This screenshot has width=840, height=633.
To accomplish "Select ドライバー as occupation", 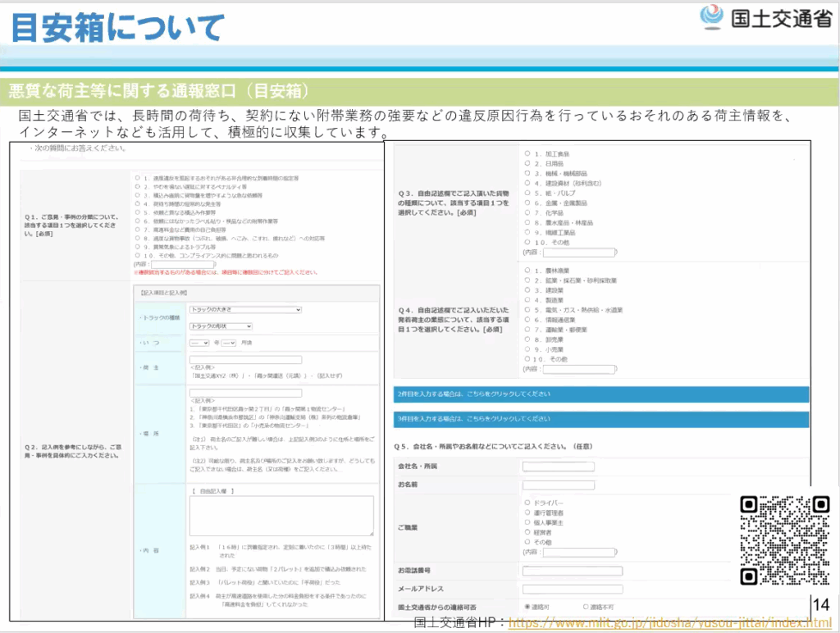I will pos(527,503).
